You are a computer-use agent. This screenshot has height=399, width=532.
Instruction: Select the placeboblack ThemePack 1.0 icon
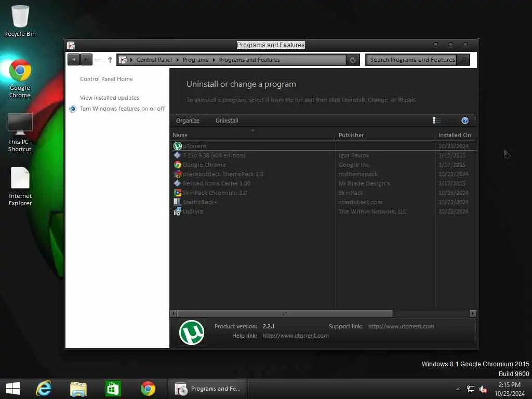click(178, 174)
